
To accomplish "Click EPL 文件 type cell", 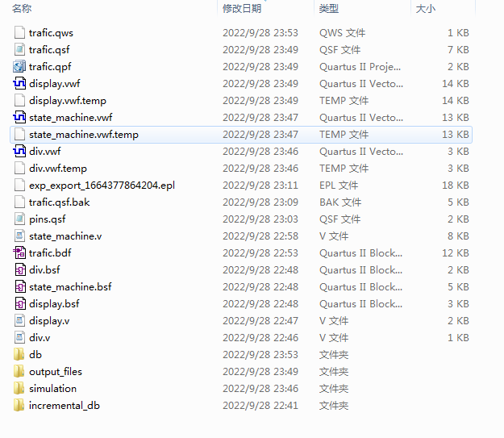I will [339, 186].
